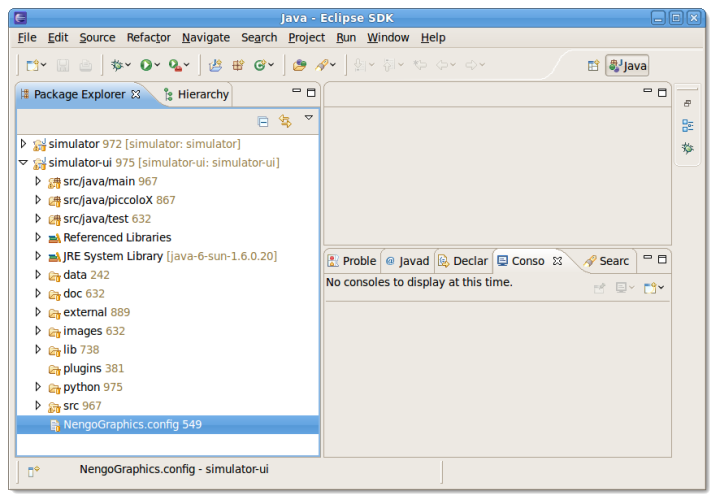Expand the JRE System Library node
This screenshot has height=504, width=720.
(x=38, y=256)
